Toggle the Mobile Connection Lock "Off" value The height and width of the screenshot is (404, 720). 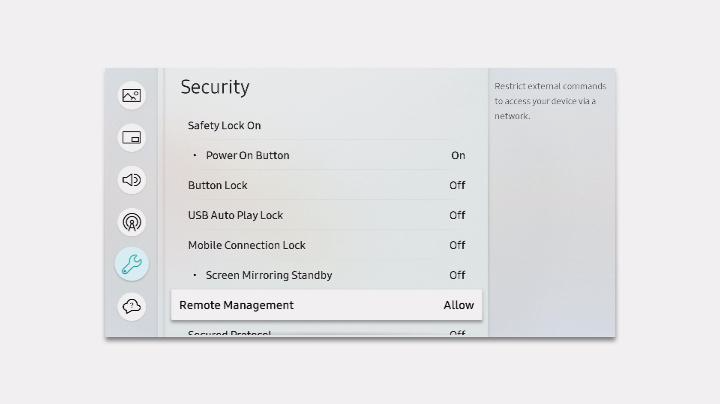[x=457, y=246]
